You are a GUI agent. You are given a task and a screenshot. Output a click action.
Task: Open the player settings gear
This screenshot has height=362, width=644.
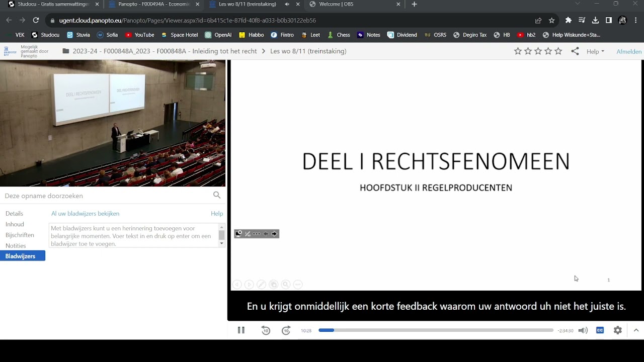[618, 330]
